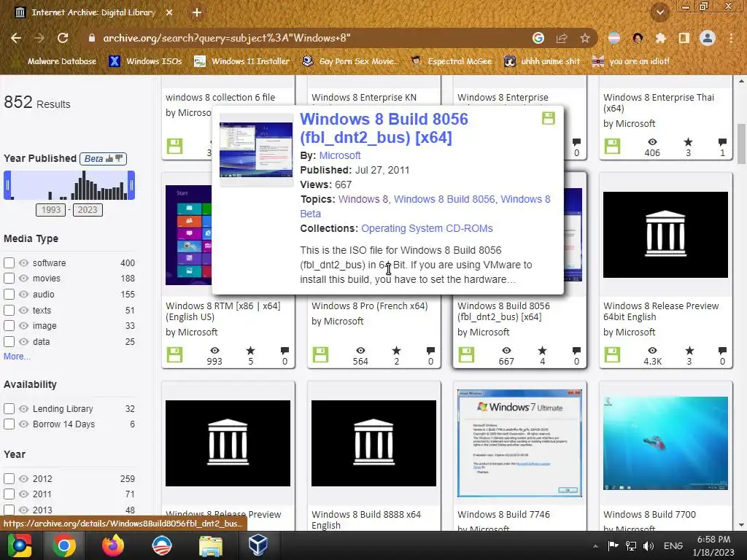
Task: Expand more media types via More... link
Action: point(18,356)
